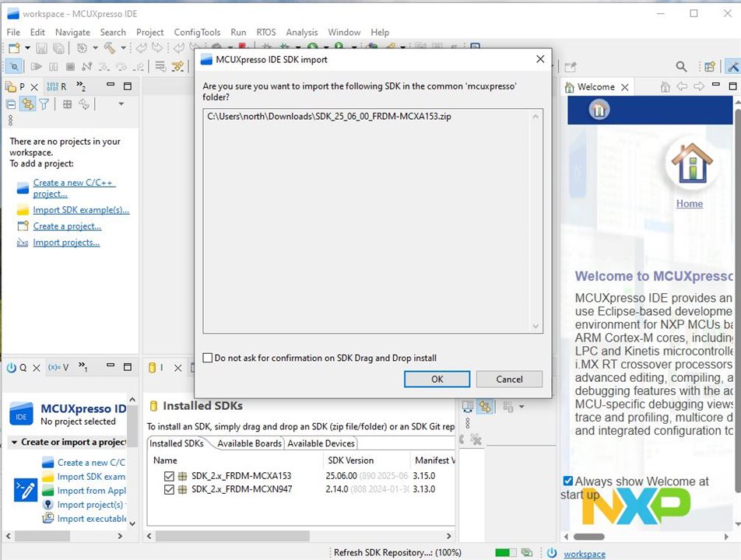Show hidden tabs chevron in Quickstart panel
The height and width of the screenshot is (560, 741).
[x=83, y=366]
